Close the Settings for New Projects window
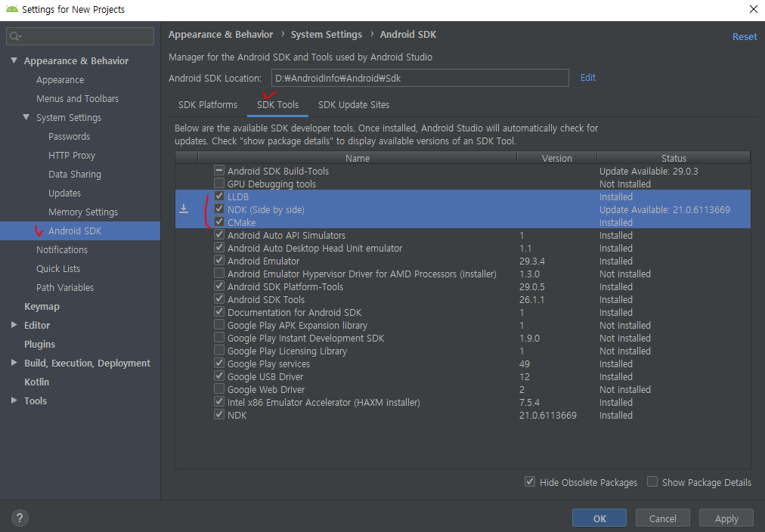This screenshot has height=532, width=765. click(754, 9)
